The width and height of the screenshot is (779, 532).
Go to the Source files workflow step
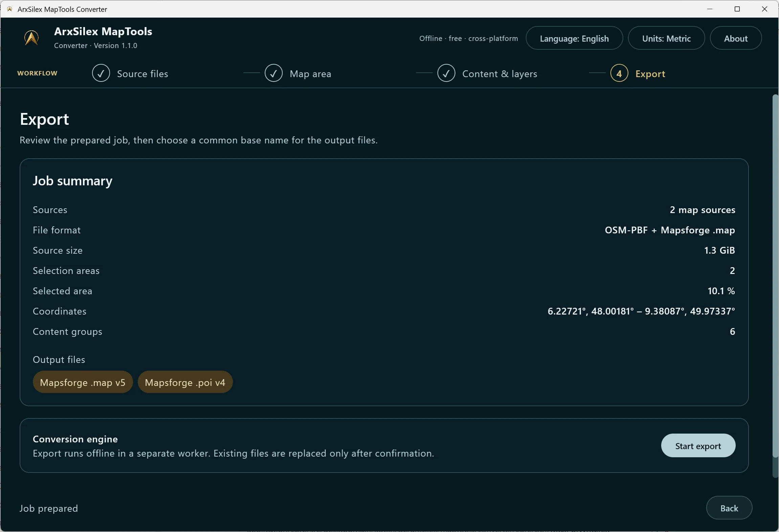[142, 74]
